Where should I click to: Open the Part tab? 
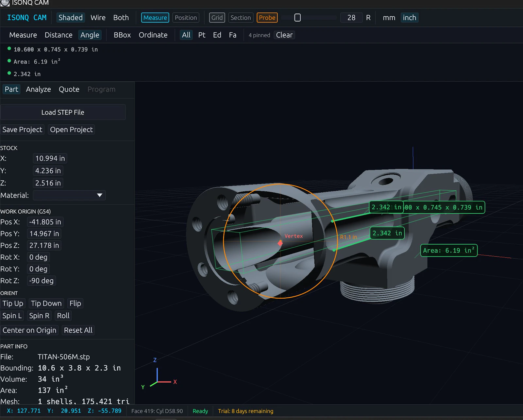[11, 89]
